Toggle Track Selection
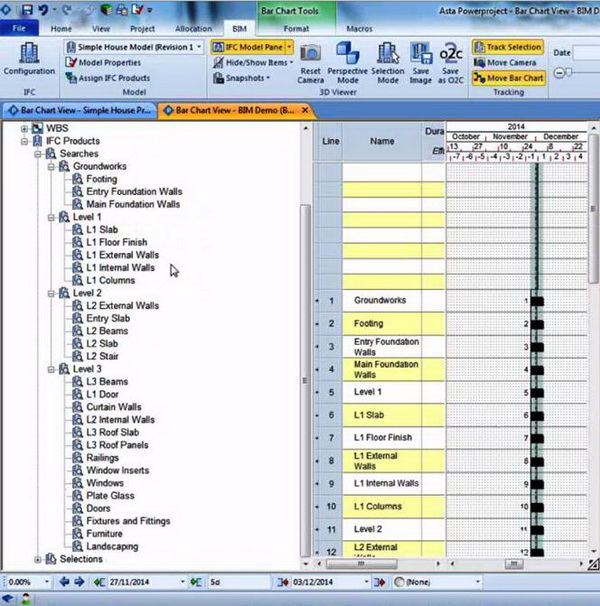Image resolution: width=600 pixels, height=606 pixels. [x=508, y=47]
